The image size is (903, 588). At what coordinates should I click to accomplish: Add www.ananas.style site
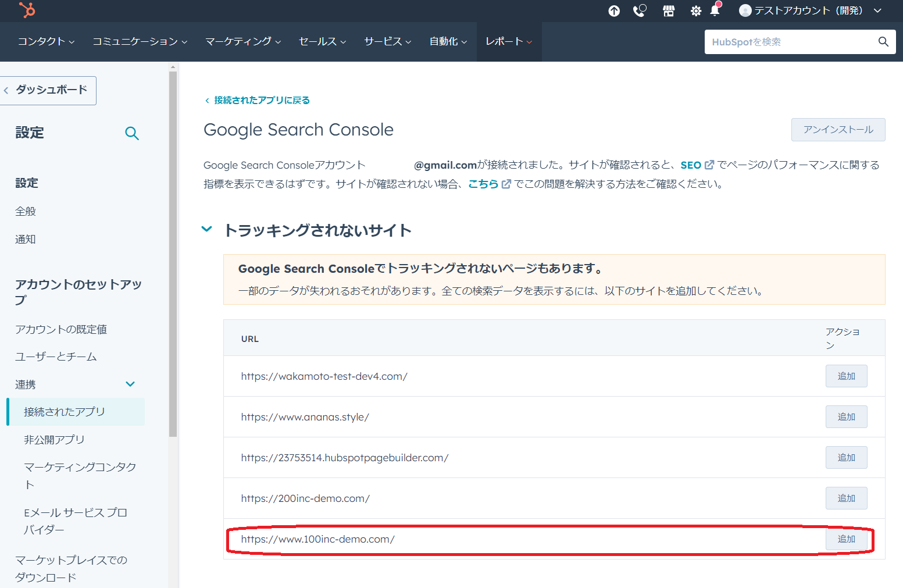(x=846, y=417)
